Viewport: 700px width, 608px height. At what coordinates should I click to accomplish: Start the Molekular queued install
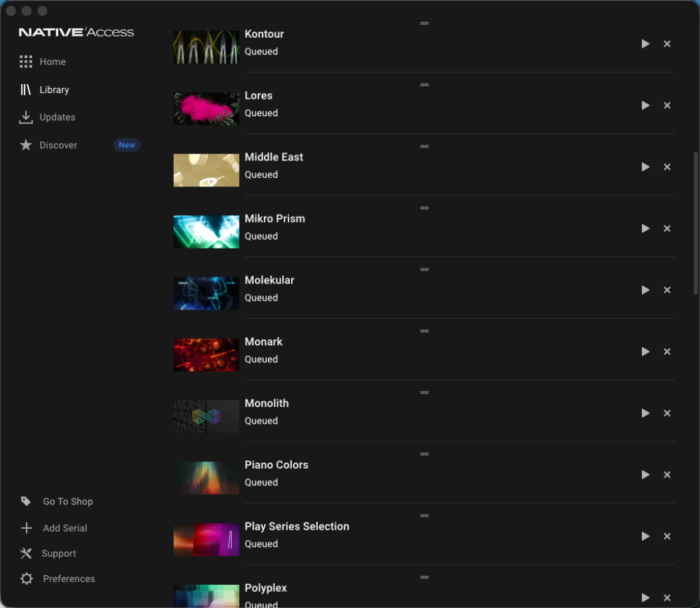[645, 291]
